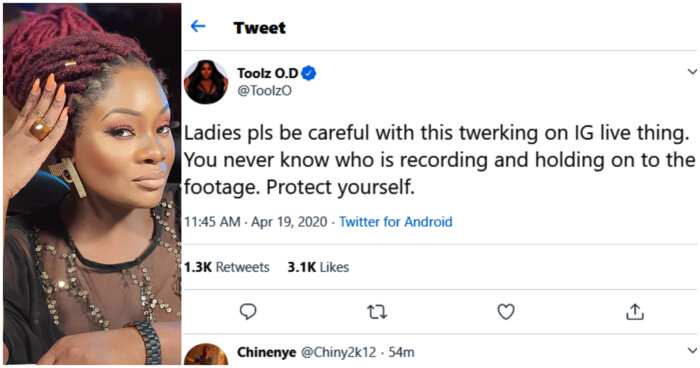Click the 54m reply timestamp
Viewport: 700px width, 368px height.
[401, 352]
